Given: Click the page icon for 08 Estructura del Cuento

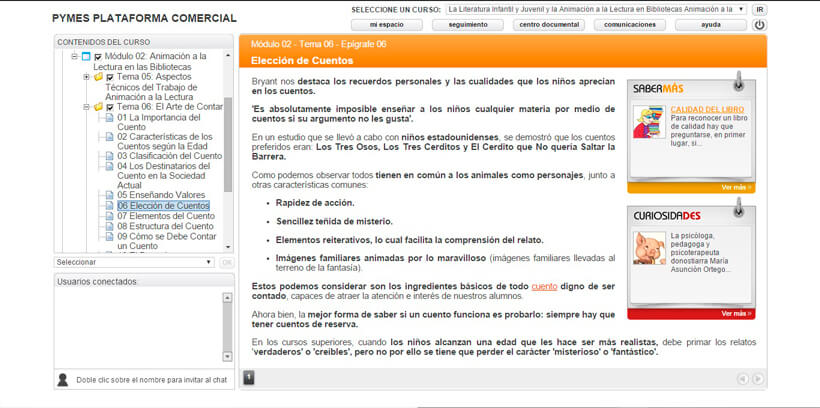Looking at the screenshot, I should click(109, 226).
